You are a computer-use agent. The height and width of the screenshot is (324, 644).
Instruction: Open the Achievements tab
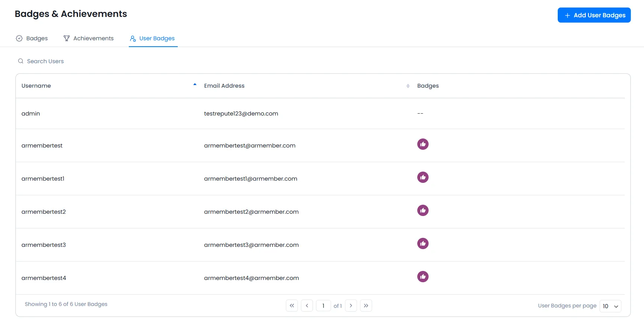tap(89, 38)
